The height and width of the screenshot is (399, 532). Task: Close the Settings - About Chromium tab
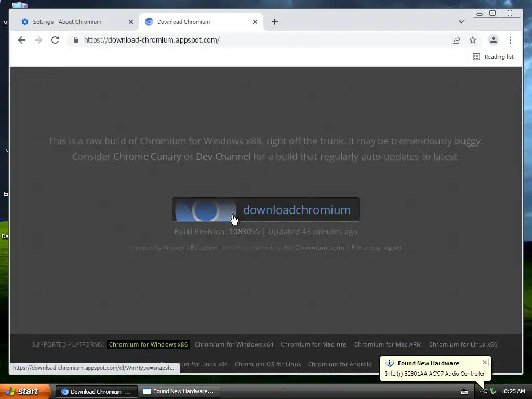pyautogui.click(x=130, y=22)
